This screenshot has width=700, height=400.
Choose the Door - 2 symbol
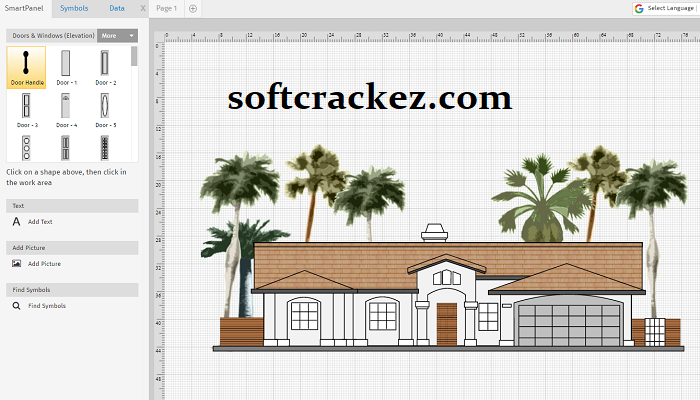(x=105, y=67)
